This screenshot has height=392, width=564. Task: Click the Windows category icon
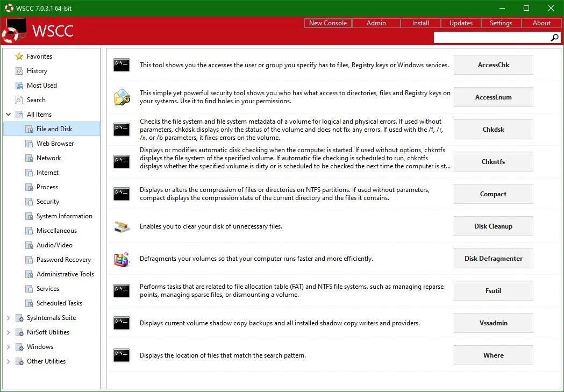19,347
